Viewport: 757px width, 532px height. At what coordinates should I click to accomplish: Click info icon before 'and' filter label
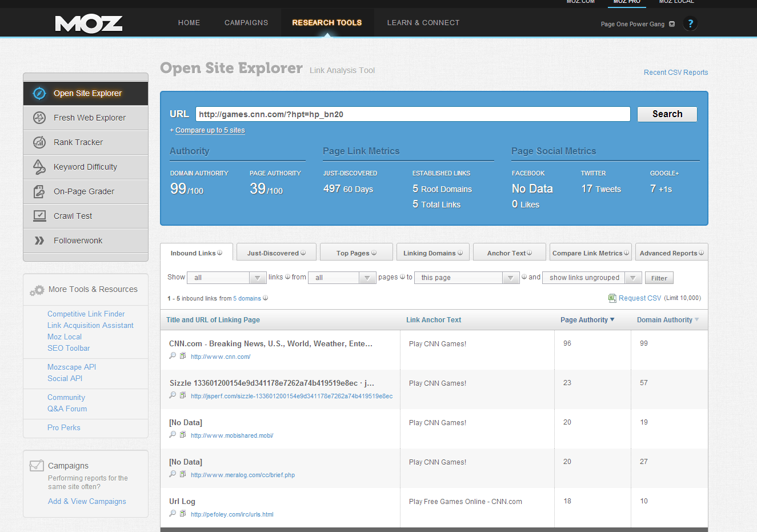coord(524,277)
